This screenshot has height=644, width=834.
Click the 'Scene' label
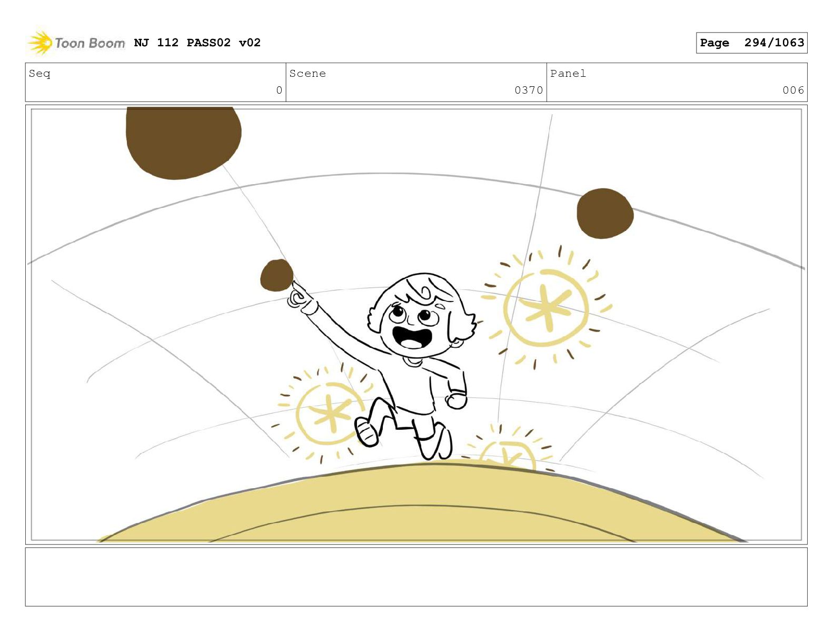point(307,74)
